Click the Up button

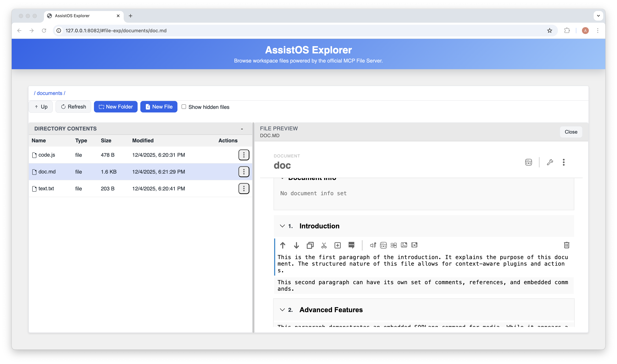(41, 107)
